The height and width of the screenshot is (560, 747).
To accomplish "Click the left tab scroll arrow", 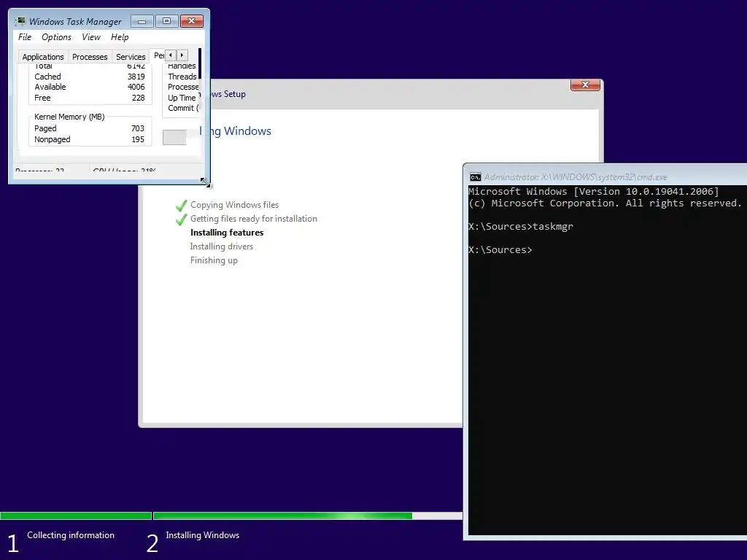I will click(171, 55).
